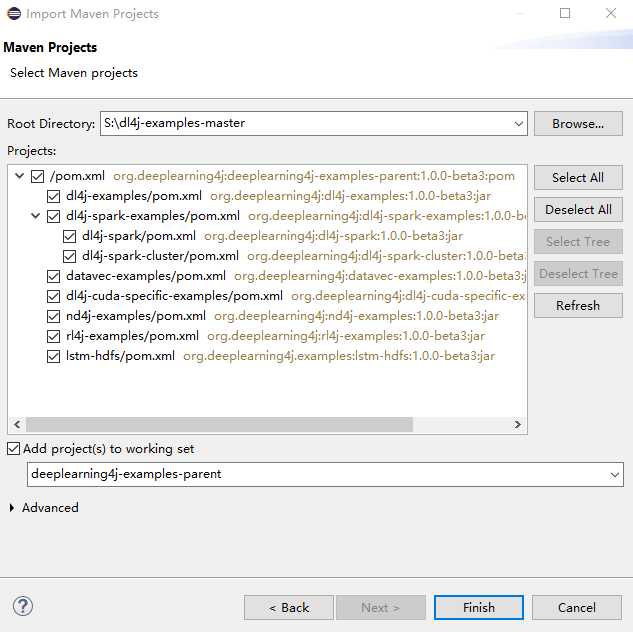The height and width of the screenshot is (632, 633).
Task: Toggle the dl4j-spark-examples/pom.xml checkbox
Action: click(x=53, y=216)
